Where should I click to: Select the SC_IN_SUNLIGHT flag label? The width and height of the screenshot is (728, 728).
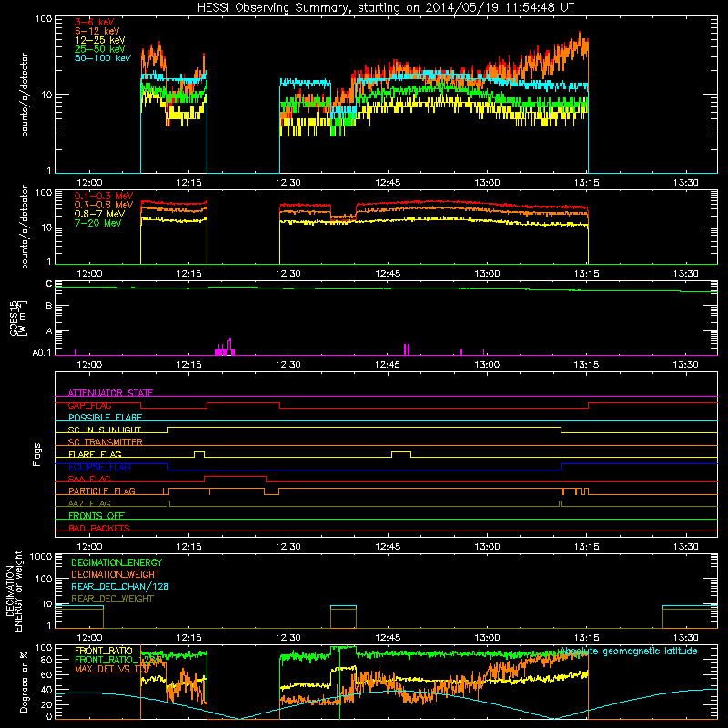tap(105, 430)
